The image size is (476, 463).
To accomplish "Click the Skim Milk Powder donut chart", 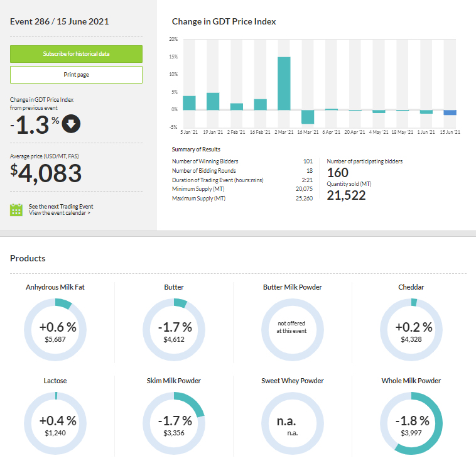I will pos(174,423).
